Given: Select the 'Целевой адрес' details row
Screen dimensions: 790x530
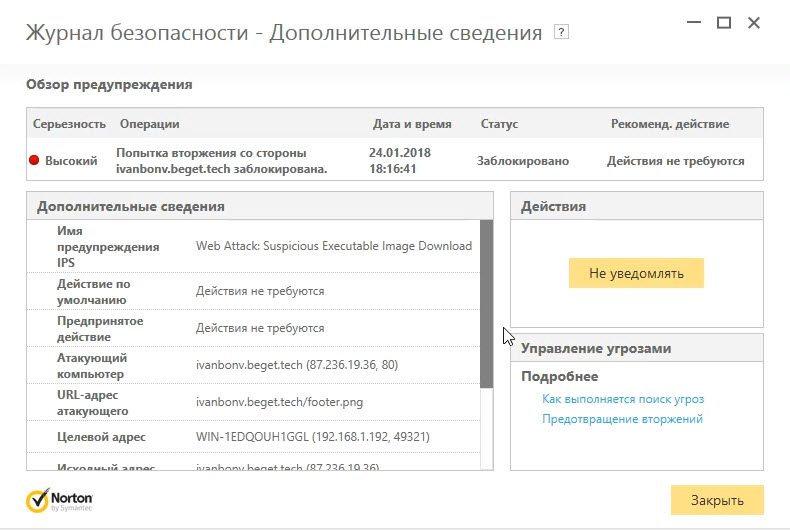Looking at the screenshot, I should click(254, 437).
